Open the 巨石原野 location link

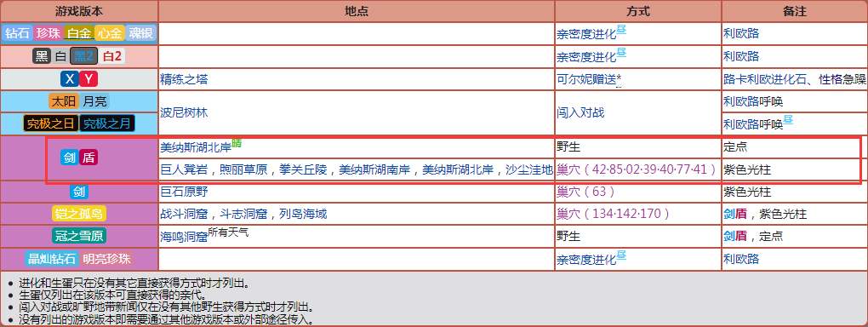pos(185,192)
